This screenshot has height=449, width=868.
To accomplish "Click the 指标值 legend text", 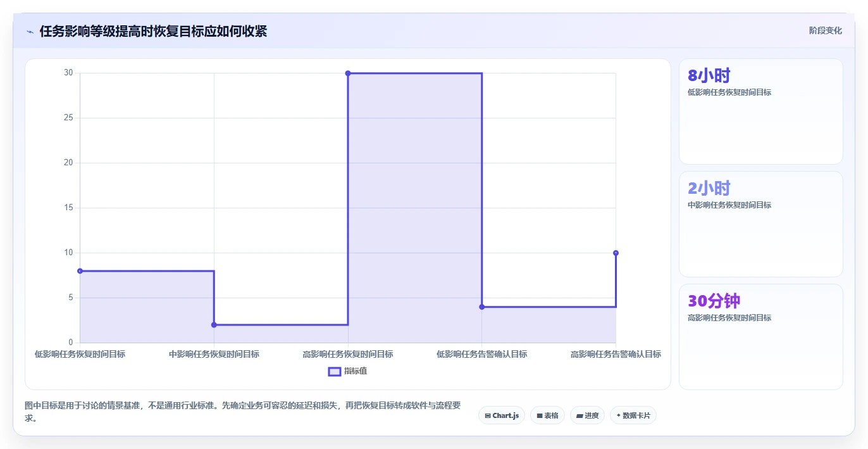I will click(x=356, y=371).
